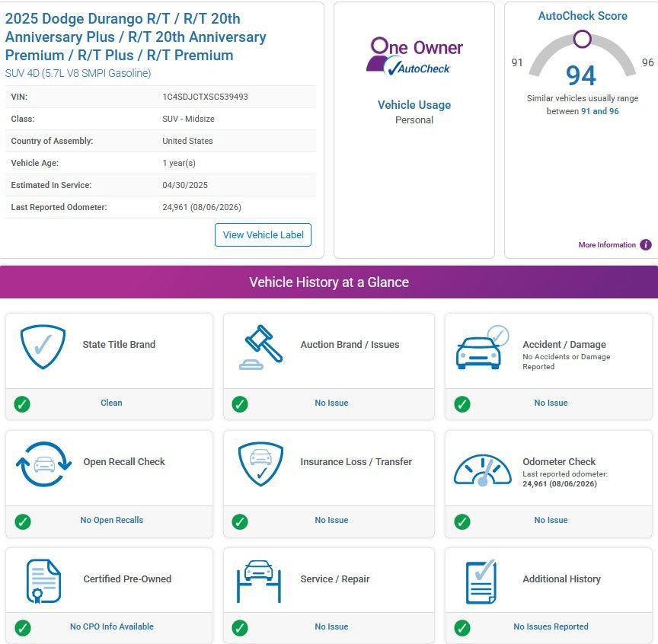Click the score number 94
This screenshot has height=644, width=658.
tap(581, 75)
